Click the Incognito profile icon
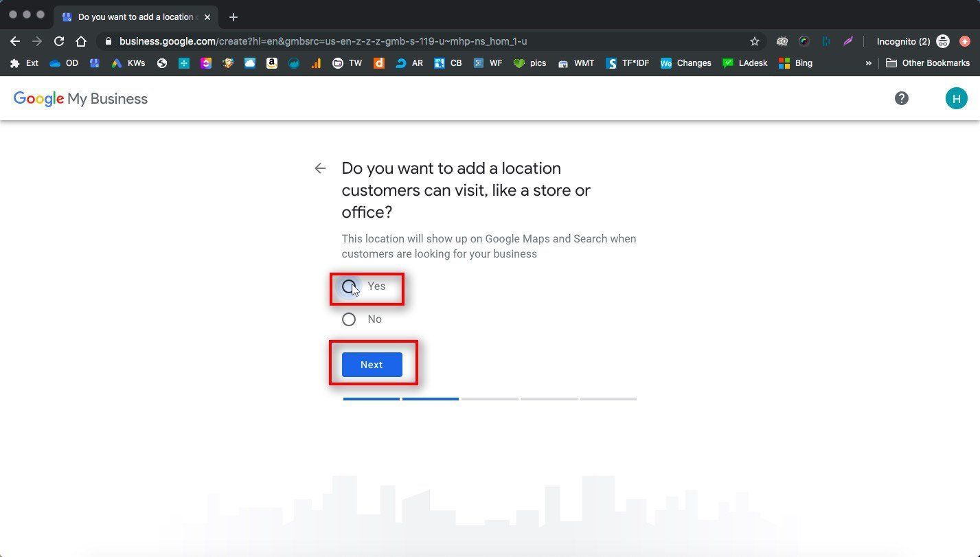The width and height of the screenshot is (980, 557). pyautogui.click(x=944, y=41)
